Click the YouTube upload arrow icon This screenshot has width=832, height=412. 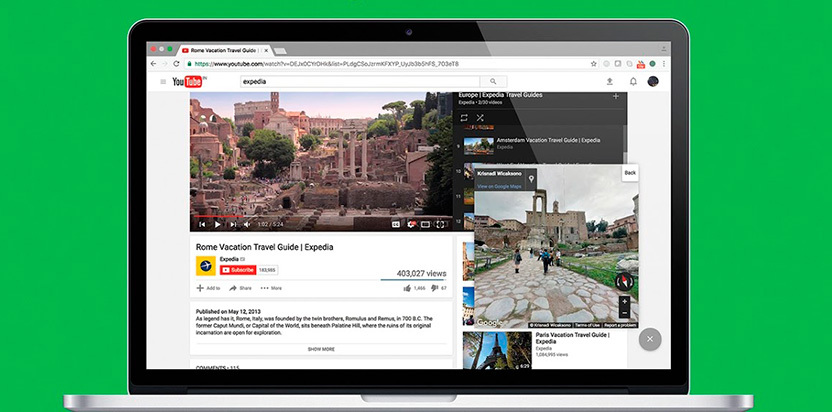[610, 81]
